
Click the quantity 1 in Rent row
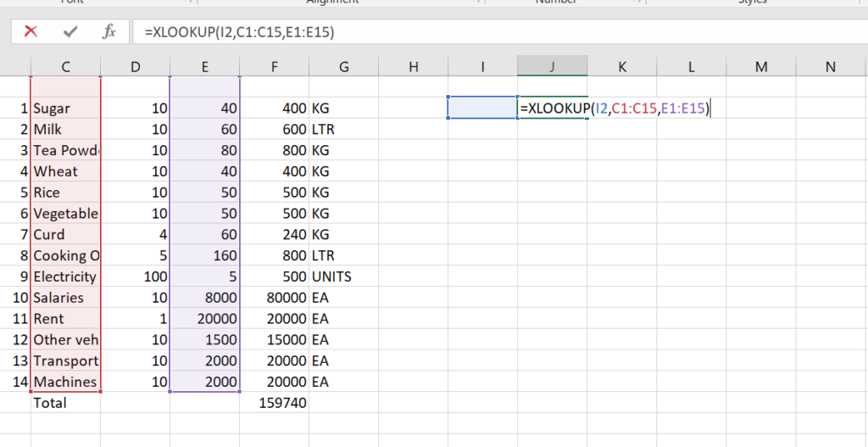click(136, 318)
